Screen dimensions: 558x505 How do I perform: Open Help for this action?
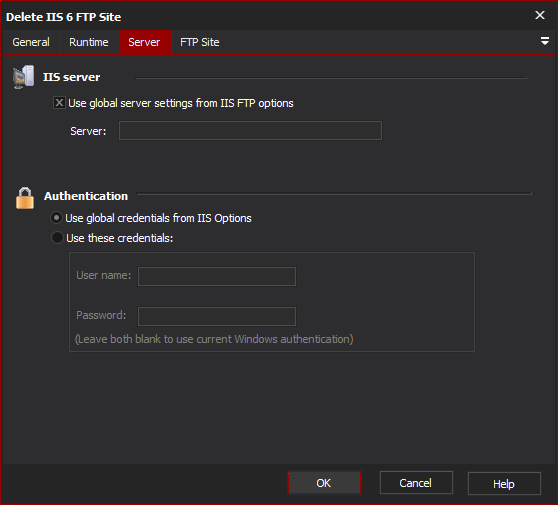(x=504, y=484)
